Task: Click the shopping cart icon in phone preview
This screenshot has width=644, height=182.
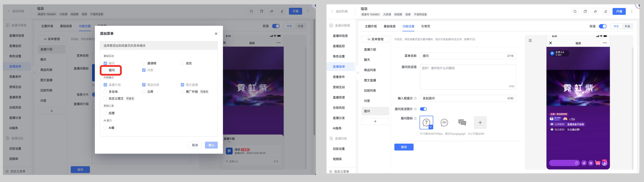Action: coord(597,163)
